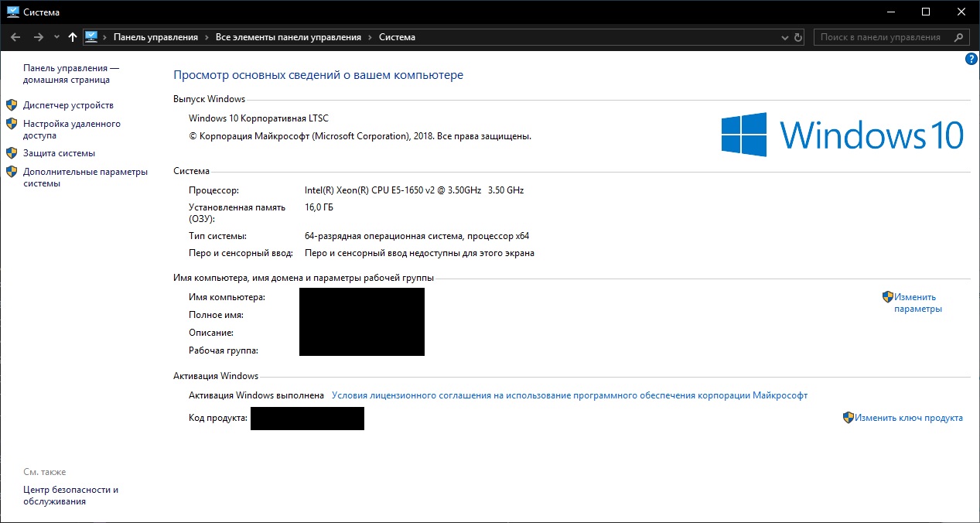Open "Панель управления — домашняя страница"
Viewport: 980px width, 523px height.
(x=71, y=74)
